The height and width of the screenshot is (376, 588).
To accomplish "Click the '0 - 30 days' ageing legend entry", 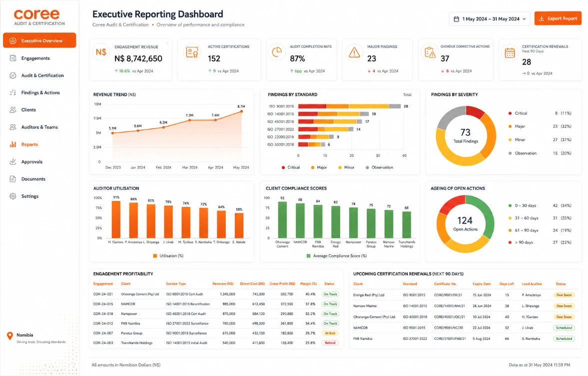I will pos(539,205).
